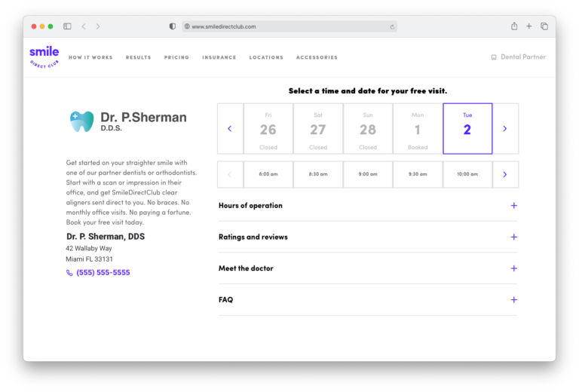Image resolution: width=579 pixels, height=392 pixels.
Task: Open the Share icon in Safari's toolbar
Action: point(514,26)
